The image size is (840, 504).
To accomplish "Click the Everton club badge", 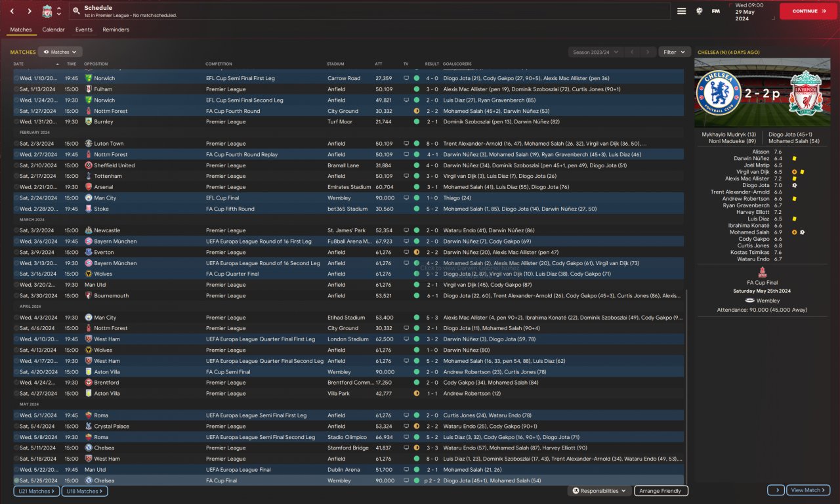I will click(x=89, y=252).
